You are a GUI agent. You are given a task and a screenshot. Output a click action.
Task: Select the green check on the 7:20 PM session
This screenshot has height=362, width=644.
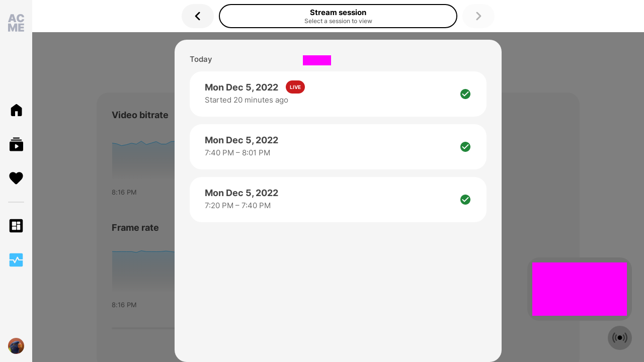click(465, 200)
